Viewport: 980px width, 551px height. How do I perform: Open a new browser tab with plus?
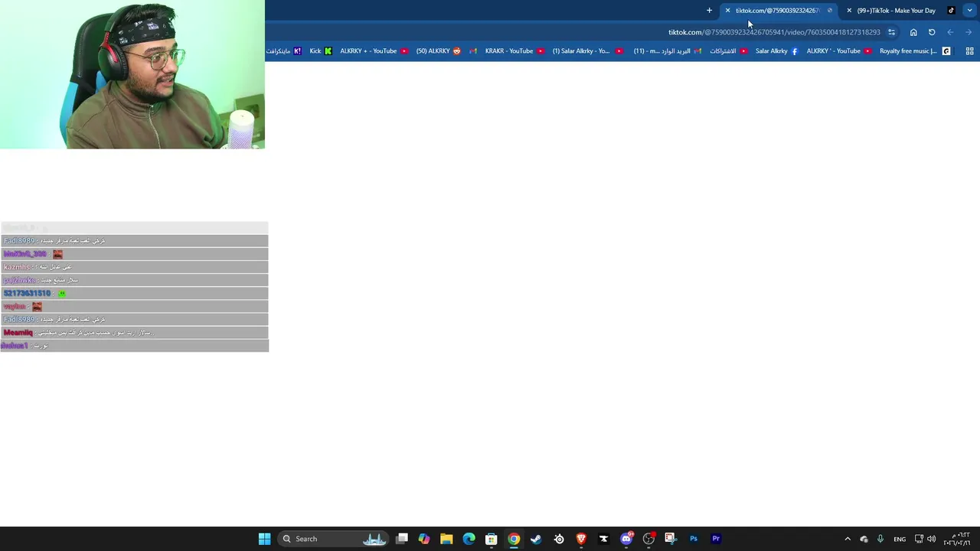click(x=709, y=11)
